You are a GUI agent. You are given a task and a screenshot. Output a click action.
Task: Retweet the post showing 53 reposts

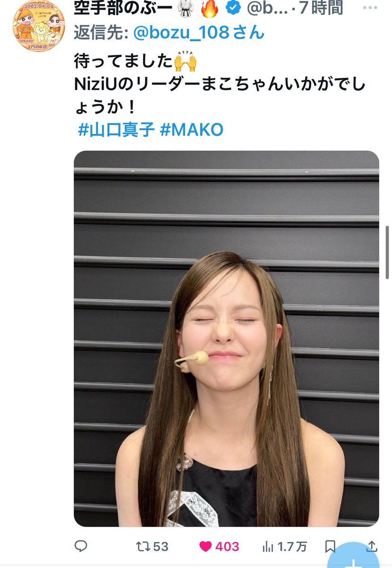(142, 546)
